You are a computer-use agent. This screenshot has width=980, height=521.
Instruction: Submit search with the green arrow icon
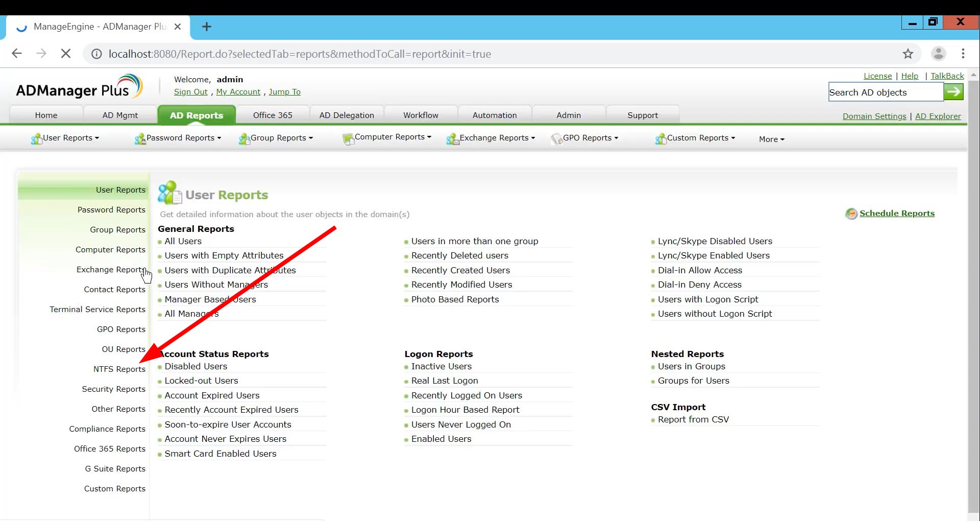954,92
